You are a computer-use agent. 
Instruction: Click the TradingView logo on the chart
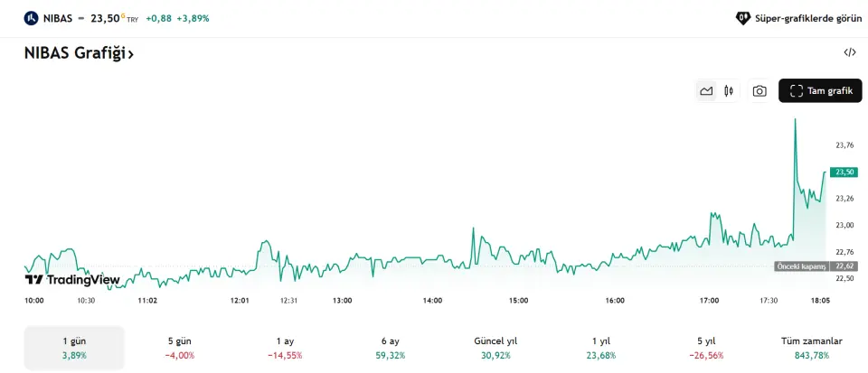click(72, 280)
